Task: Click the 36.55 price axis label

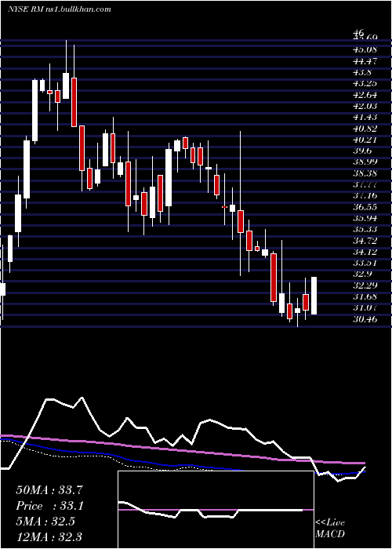Action: tap(365, 207)
